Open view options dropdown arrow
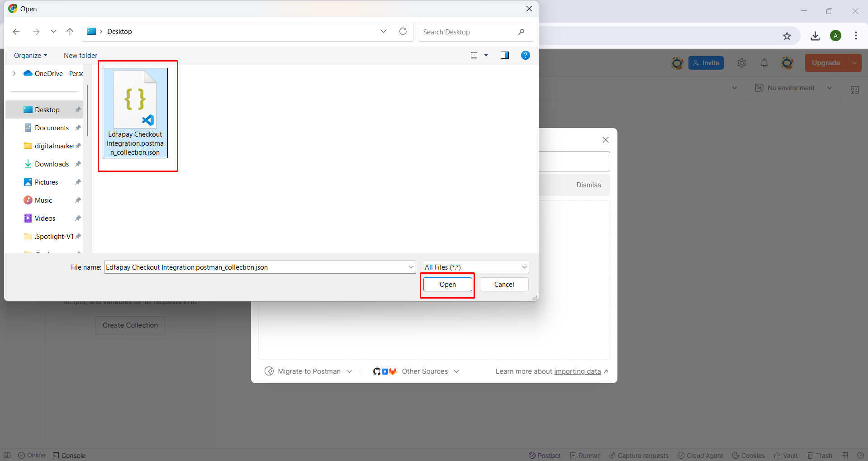The image size is (868, 461). (486, 55)
